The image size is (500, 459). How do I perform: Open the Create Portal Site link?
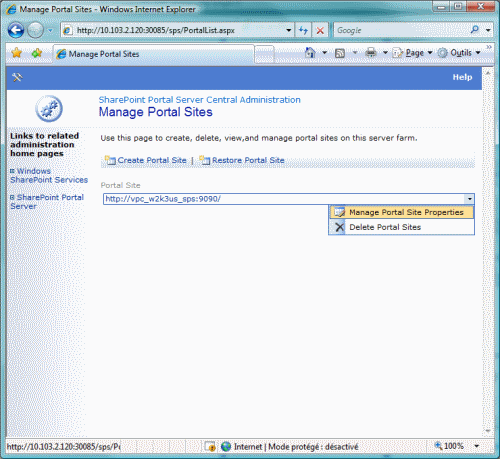tap(152, 160)
